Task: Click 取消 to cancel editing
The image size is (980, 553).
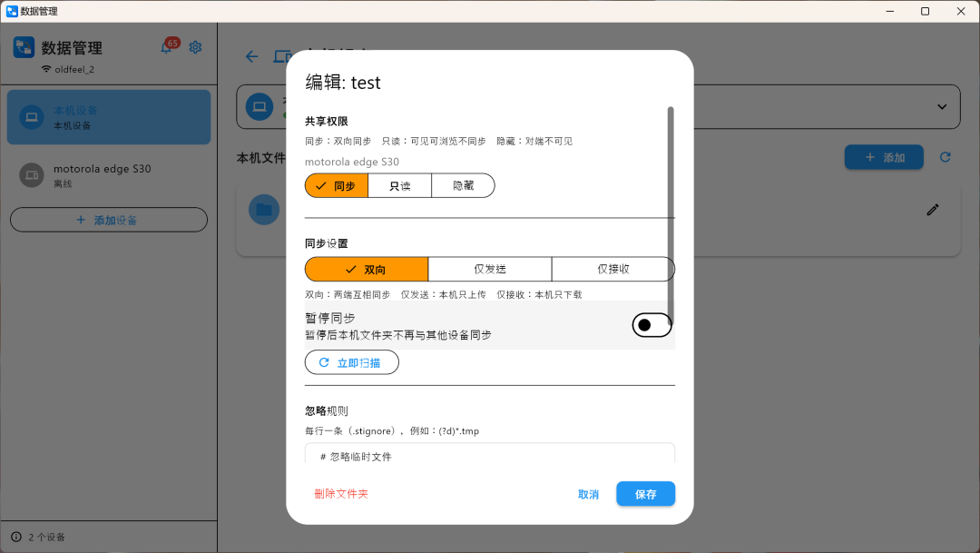Action: click(588, 494)
